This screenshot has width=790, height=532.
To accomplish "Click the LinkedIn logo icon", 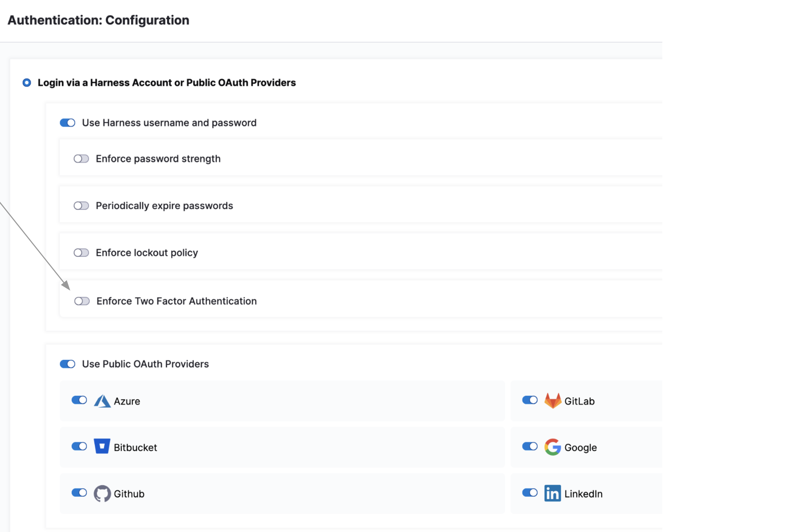I will tap(553, 493).
